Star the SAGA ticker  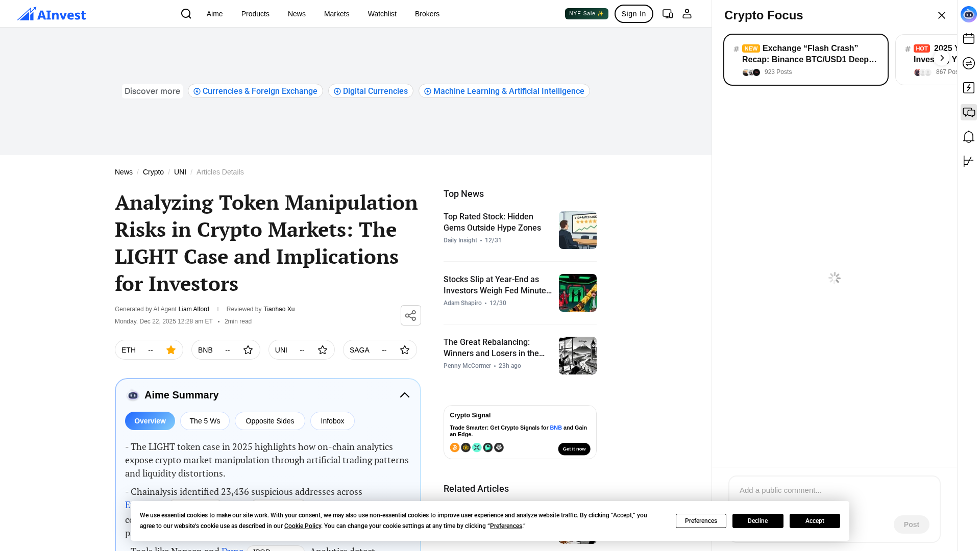coord(405,350)
